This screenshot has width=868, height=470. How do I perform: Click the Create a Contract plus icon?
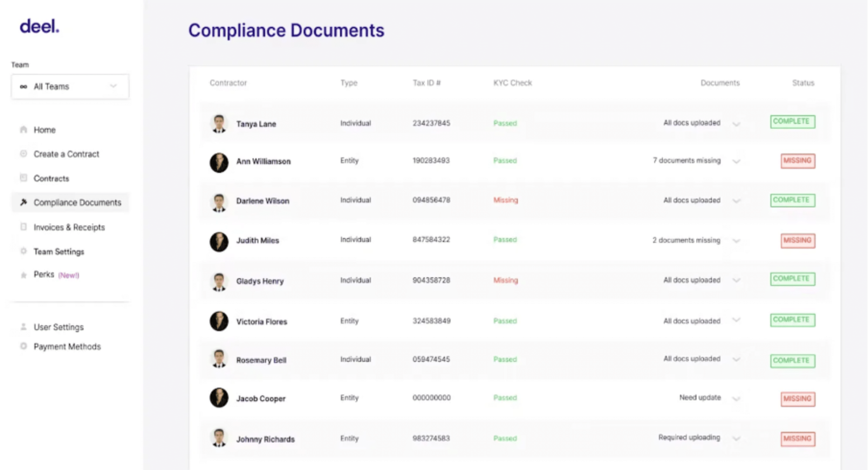[24, 154]
